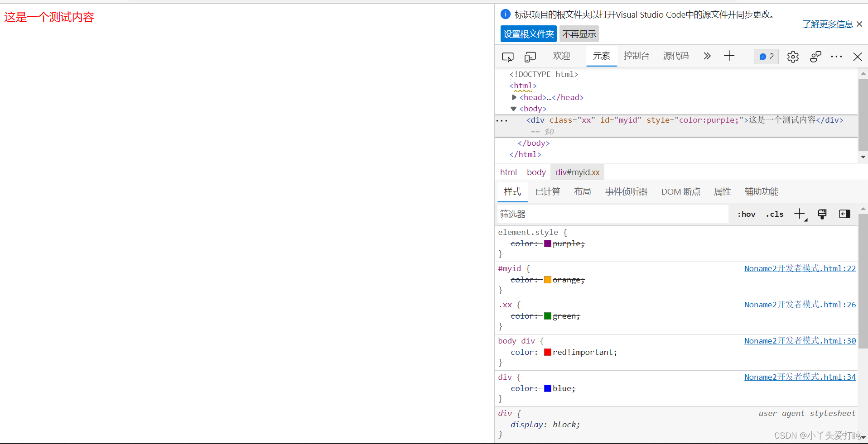Open red color swatch picker

point(548,352)
